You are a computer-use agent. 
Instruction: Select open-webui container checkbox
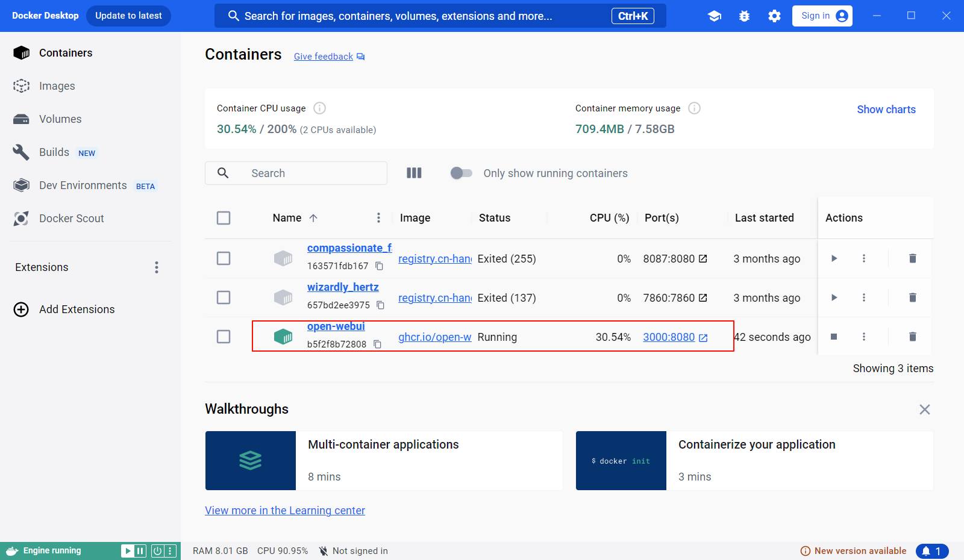click(224, 337)
